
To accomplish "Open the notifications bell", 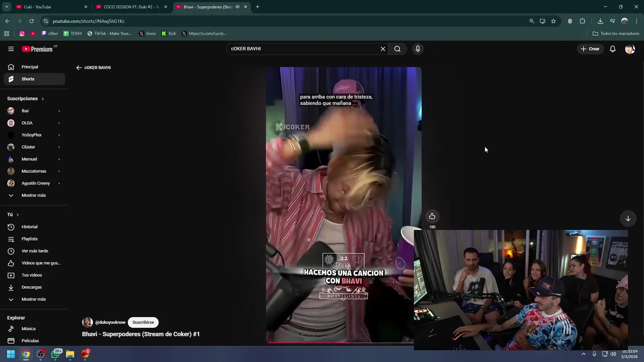I will [x=613, y=49].
